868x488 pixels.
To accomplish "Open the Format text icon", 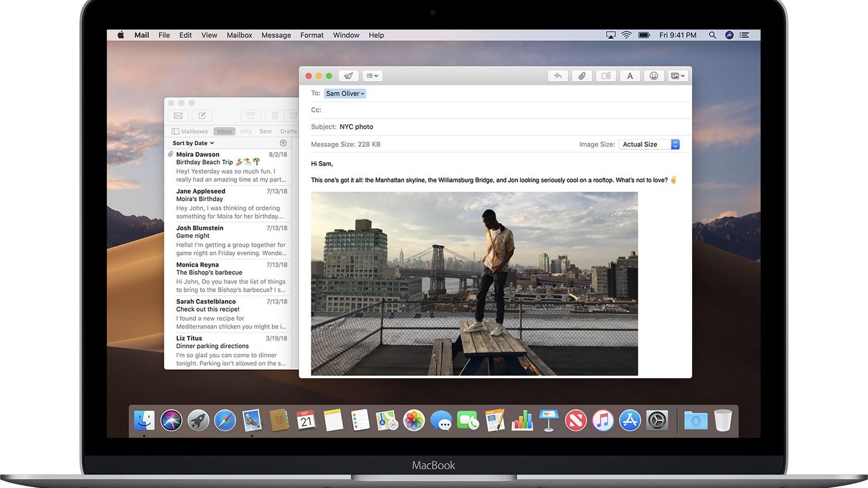I will click(x=629, y=76).
